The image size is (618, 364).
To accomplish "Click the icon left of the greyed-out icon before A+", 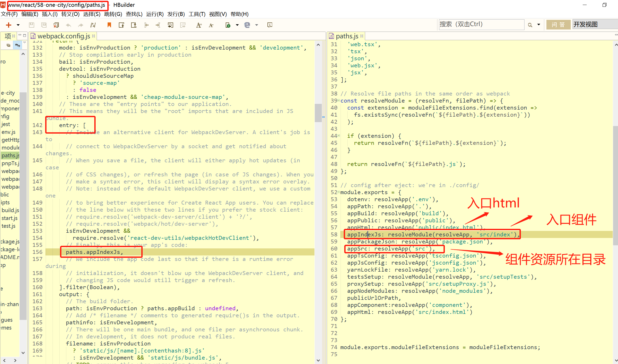I will tap(171, 25).
